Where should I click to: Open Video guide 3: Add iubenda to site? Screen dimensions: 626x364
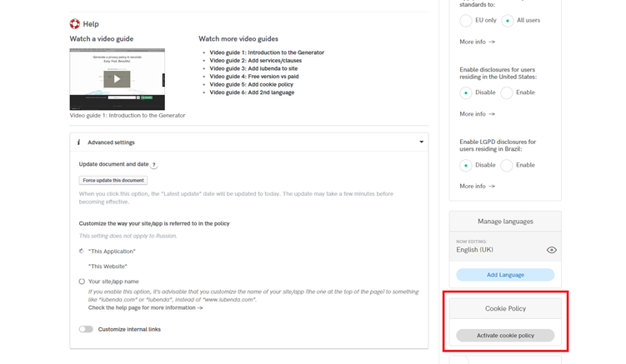click(253, 68)
